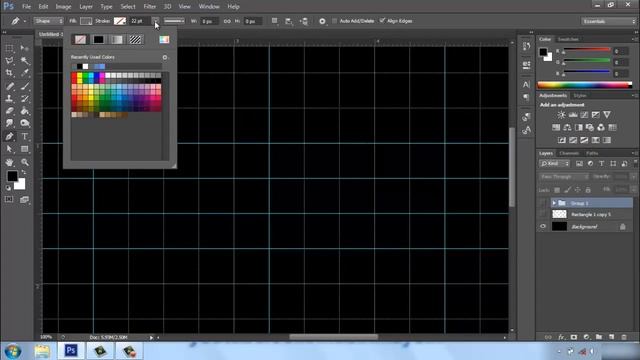The height and width of the screenshot is (360, 640).
Task: Select the Clone Stamp tool
Action: pyautogui.click(x=9, y=98)
